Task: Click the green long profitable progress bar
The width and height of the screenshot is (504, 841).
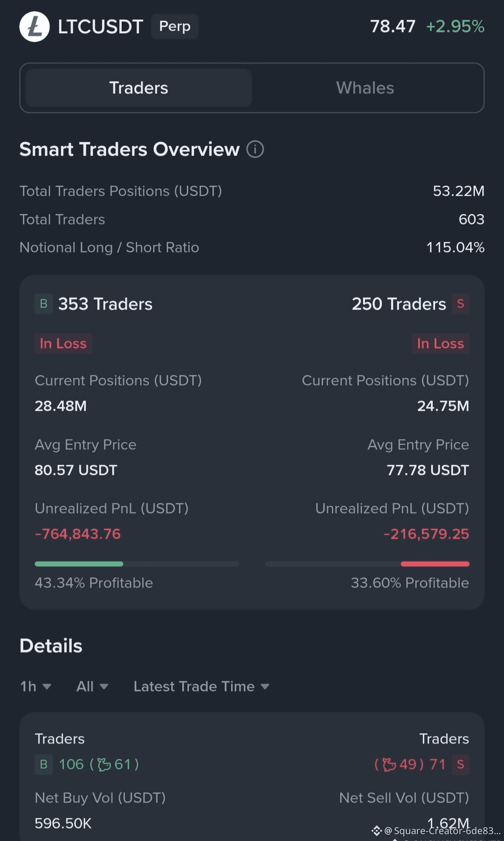Action: 79,564
